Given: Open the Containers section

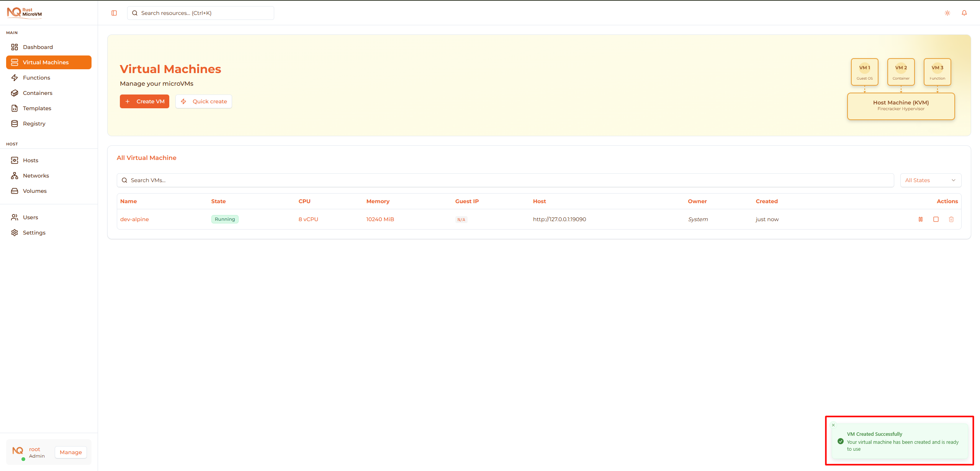Looking at the screenshot, I should 37,93.
